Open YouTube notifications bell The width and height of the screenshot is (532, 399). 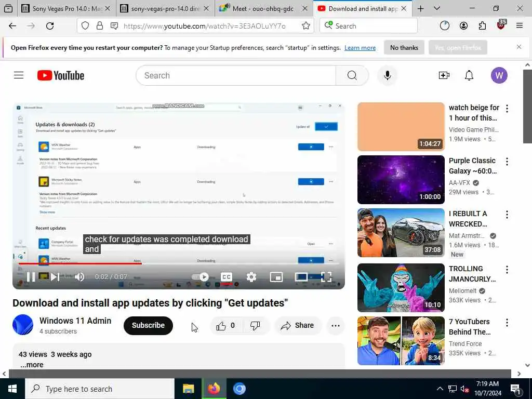coord(469,75)
